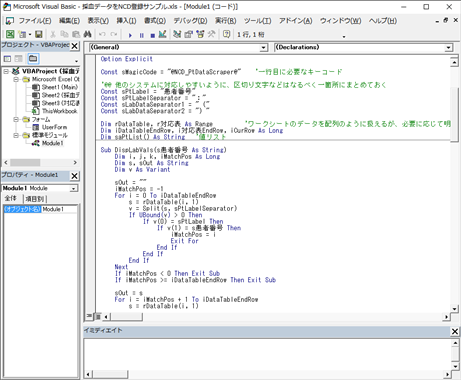Collapse the Microsoft Excel Objects folder
This screenshot has height=380, width=461.
coord(16,79)
